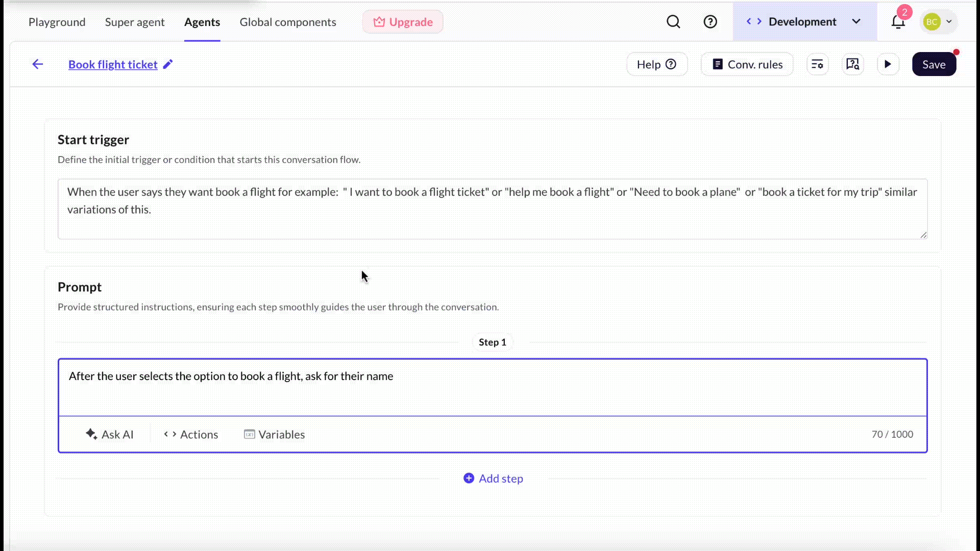Go back using the left arrow icon
Viewport: 980px width, 551px height.
(x=37, y=64)
